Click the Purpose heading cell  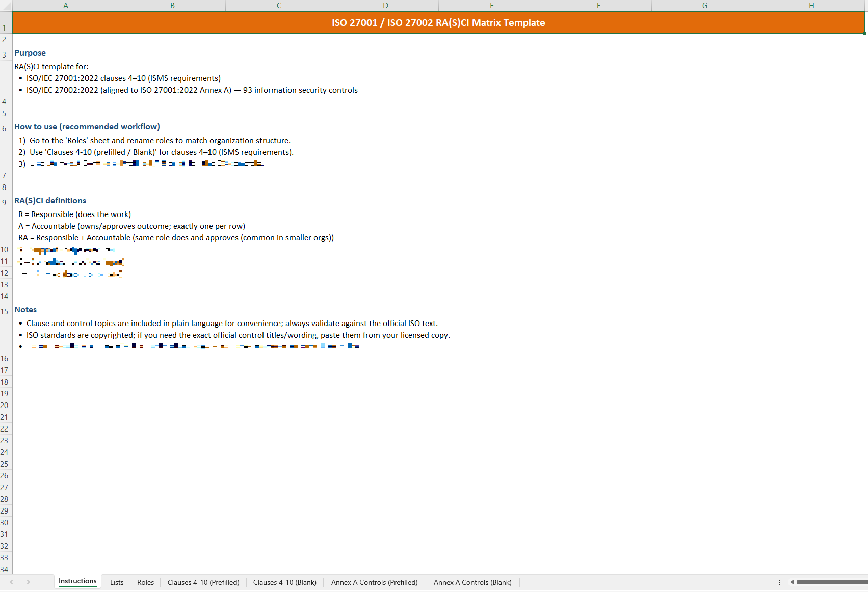30,53
